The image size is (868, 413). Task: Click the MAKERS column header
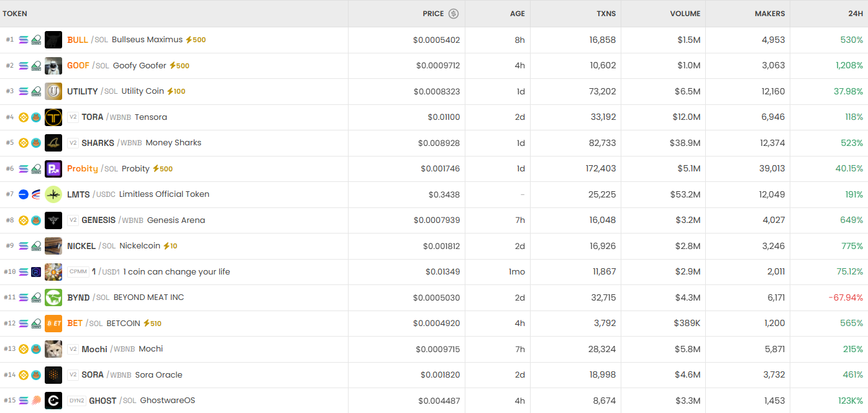click(x=769, y=14)
